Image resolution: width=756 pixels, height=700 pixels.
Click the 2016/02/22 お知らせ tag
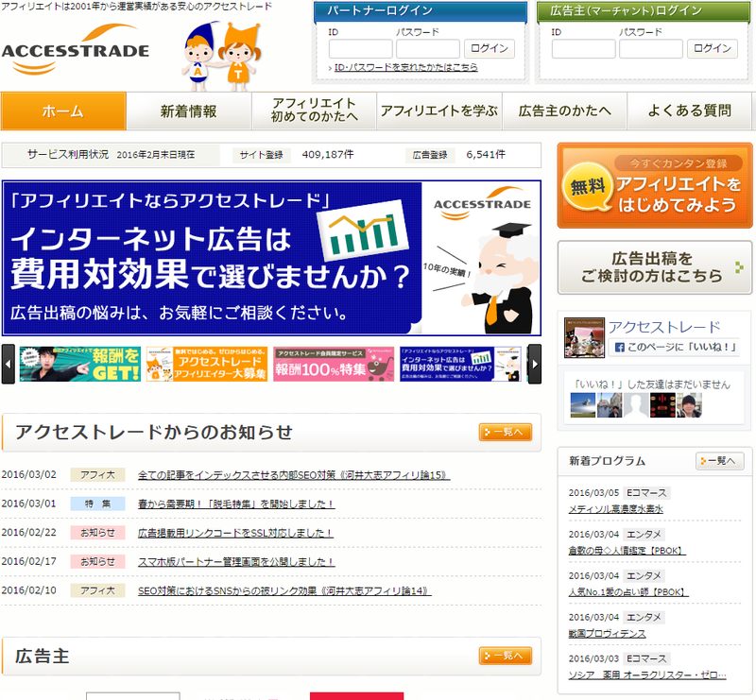point(98,533)
